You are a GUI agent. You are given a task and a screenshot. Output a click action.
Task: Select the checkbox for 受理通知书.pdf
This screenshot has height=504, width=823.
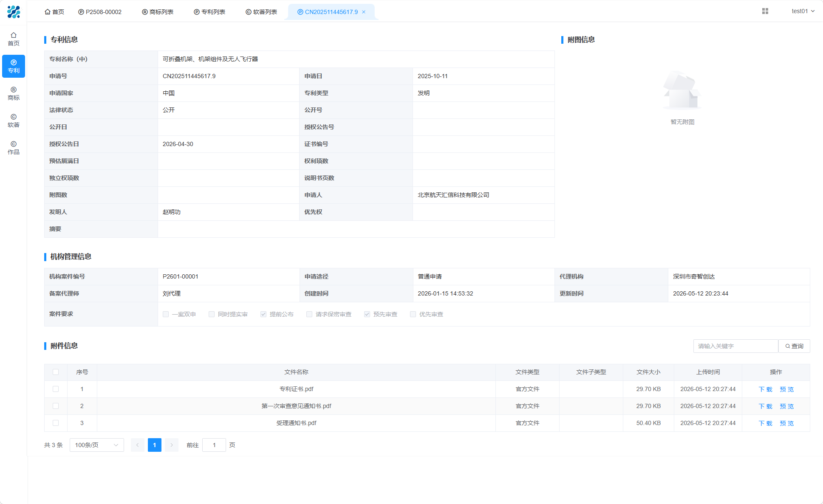[x=56, y=423]
